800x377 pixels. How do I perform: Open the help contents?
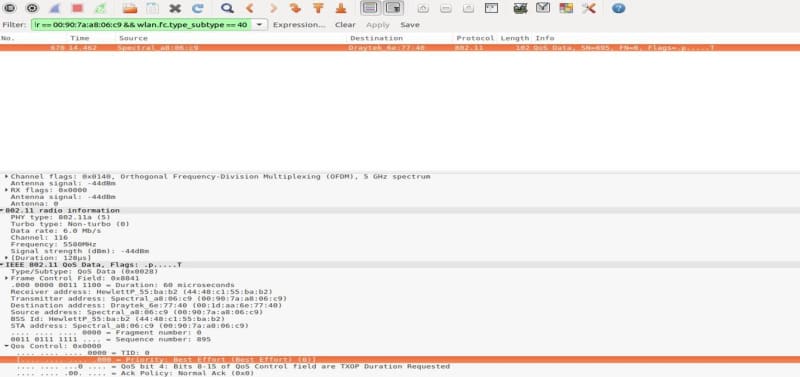(618, 8)
